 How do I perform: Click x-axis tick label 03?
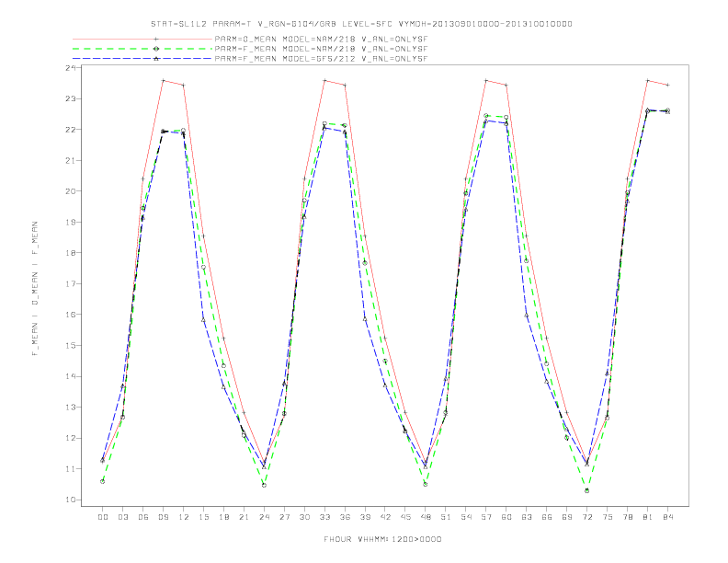click(122, 517)
